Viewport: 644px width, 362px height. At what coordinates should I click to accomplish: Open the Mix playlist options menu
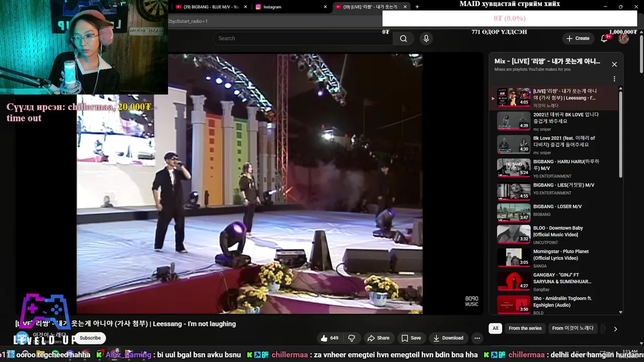614,79
